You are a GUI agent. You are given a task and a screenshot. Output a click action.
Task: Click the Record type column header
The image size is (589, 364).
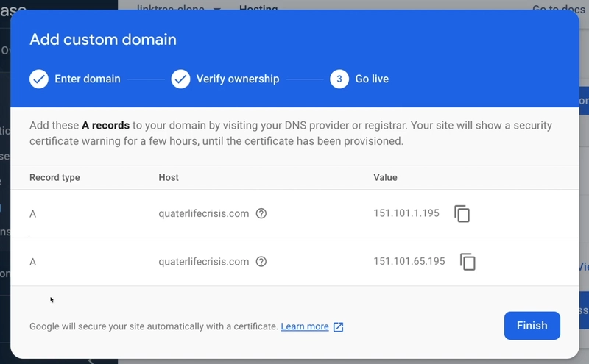(54, 177)
